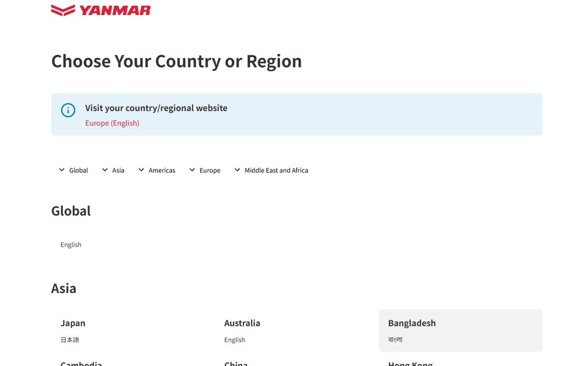The height and width of the screenshot is (366, 588).
Task: Open the Europe (English) regional website link
Action: pos(112,123)
